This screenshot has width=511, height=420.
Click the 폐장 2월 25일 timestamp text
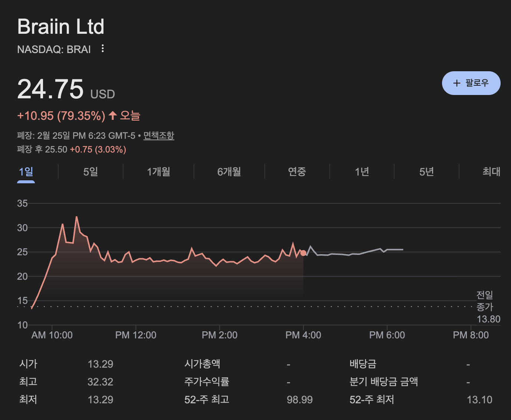76,136
